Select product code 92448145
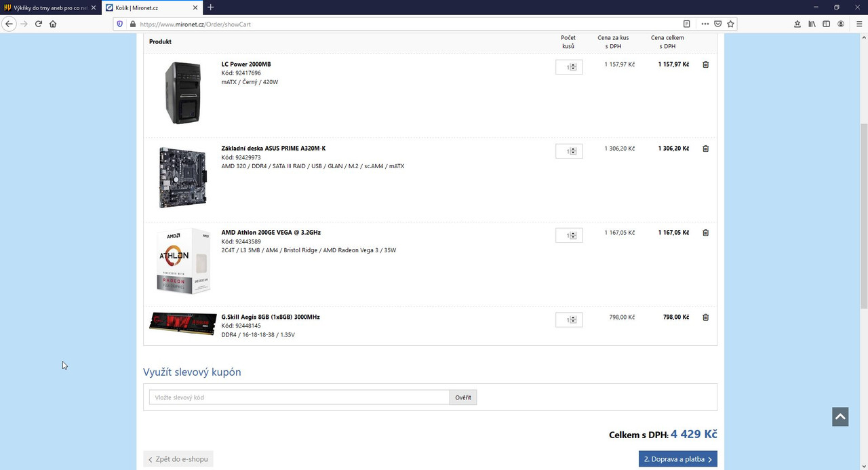The width and height of the screenshot is (868, 470). click(248, 326)
